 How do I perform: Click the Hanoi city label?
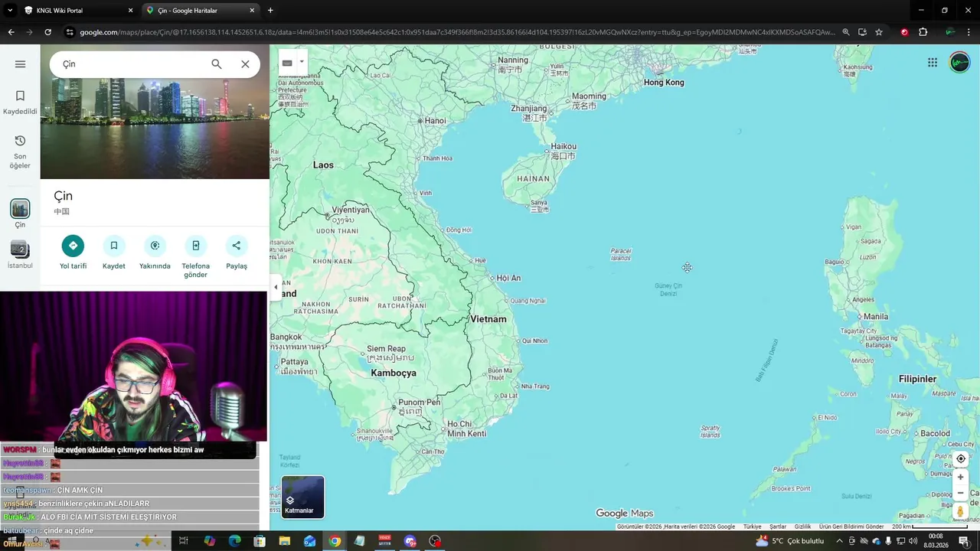click(x=435, y=121)
